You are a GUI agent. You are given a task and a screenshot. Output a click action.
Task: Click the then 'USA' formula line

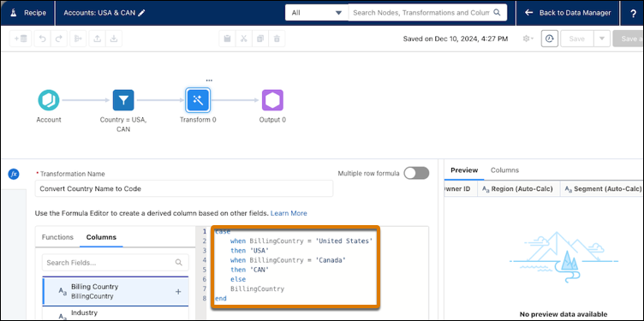pos(249,251)
